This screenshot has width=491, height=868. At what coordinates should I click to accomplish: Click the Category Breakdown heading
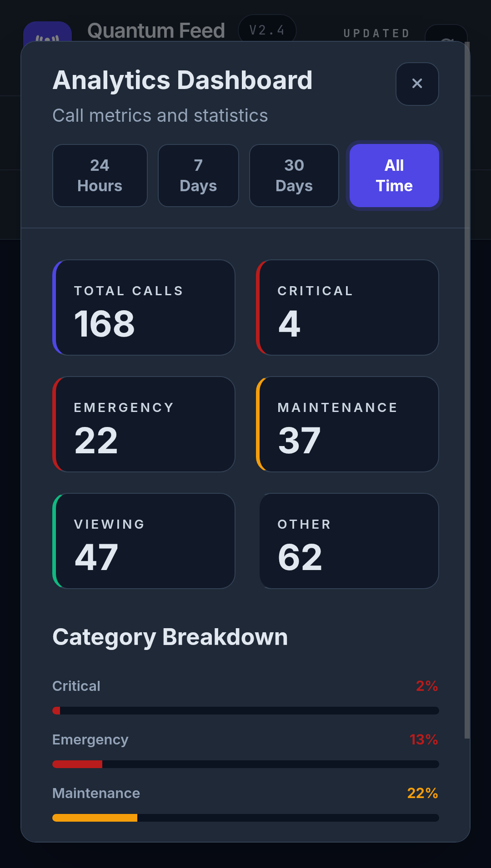(x=170, y=637)
